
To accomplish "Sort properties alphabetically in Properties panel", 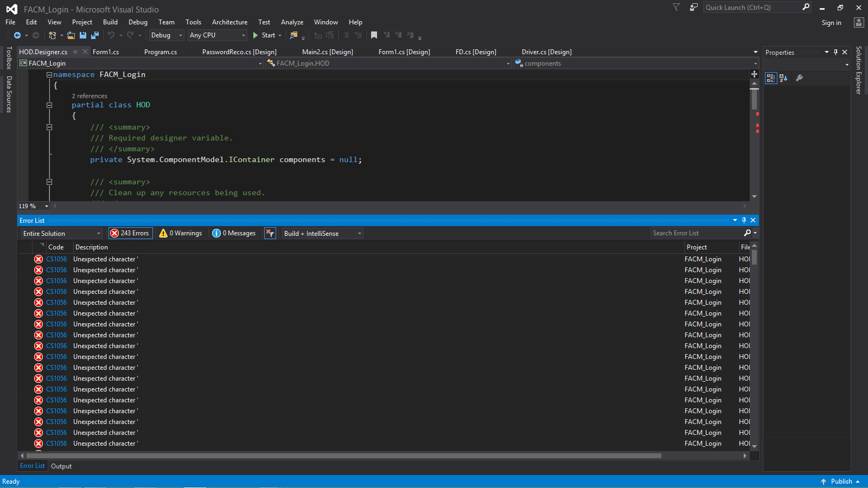I will pyautogui.click(x=783, y=78).
